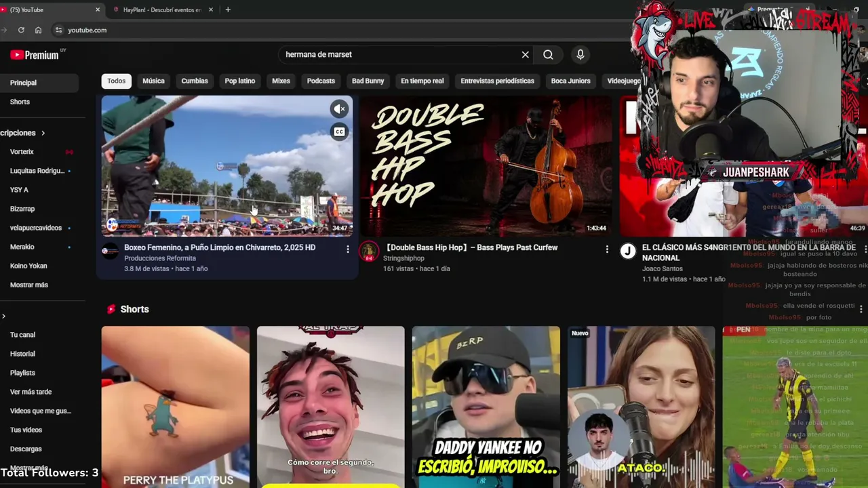Select the Bad Bunny chip
The image size is (868, 488).
[x=368, y=81]
